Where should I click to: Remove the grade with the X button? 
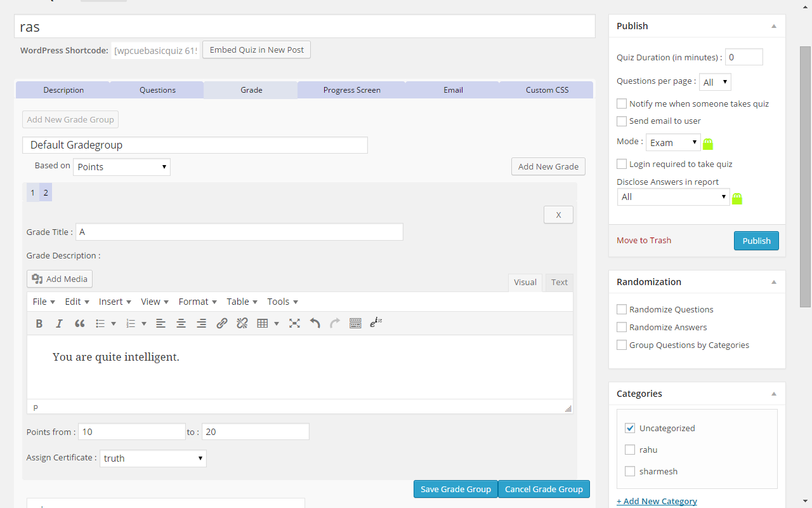click(558, 215)
